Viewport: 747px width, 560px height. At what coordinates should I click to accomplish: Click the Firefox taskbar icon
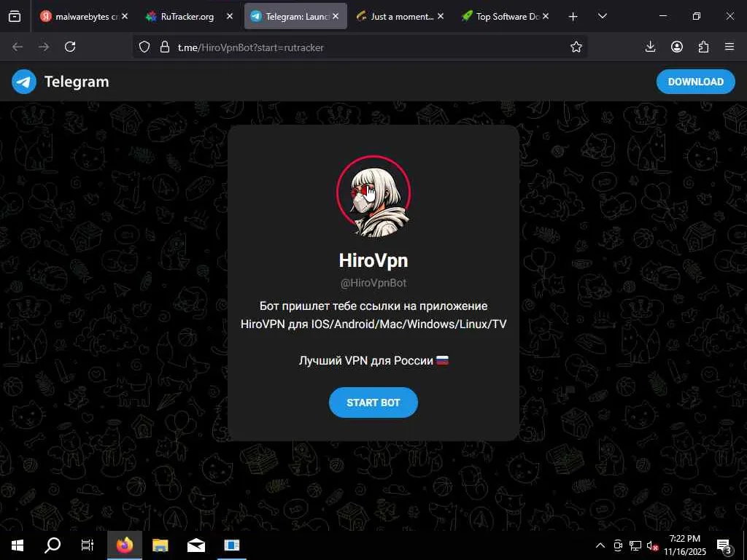(124, 545)
